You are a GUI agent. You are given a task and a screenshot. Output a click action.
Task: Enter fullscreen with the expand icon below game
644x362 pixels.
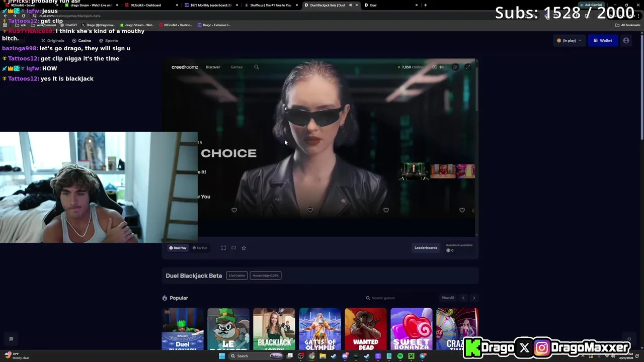click(223, 248)
